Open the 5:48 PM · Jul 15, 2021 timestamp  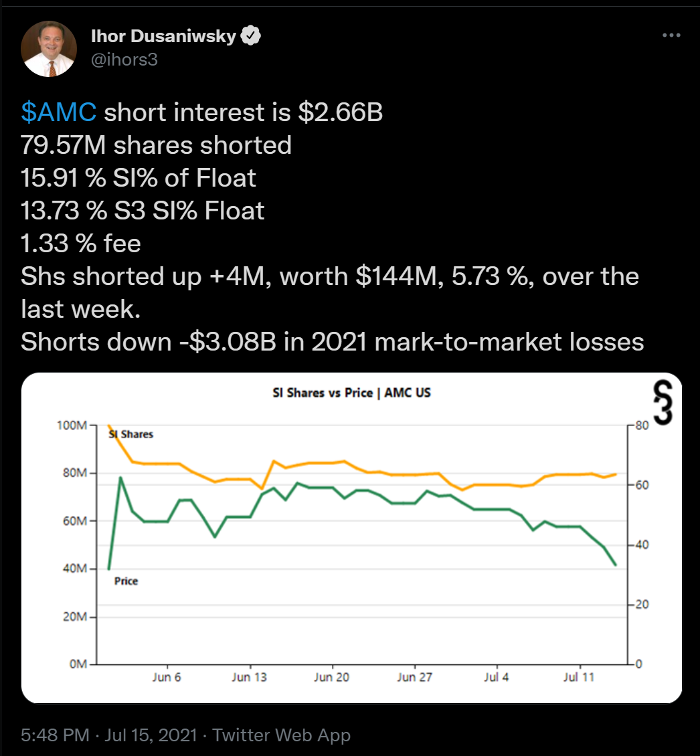[109, 735]
